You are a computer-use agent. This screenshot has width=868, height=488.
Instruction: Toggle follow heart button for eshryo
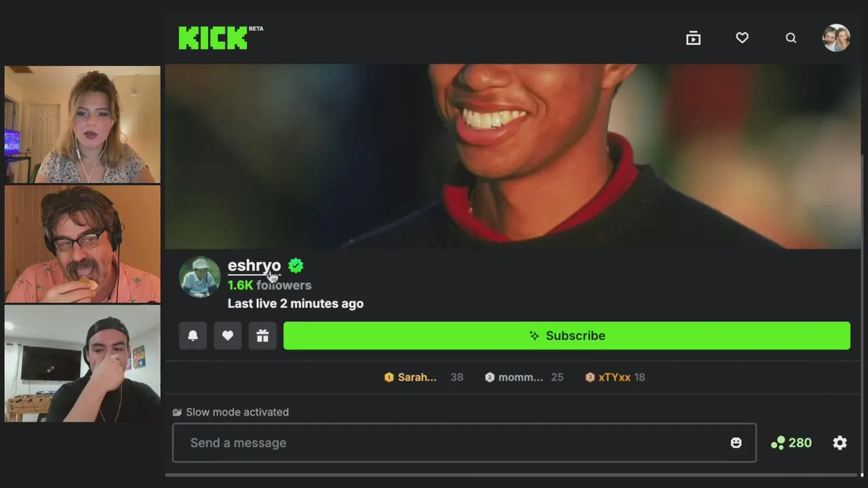(228, 335)
